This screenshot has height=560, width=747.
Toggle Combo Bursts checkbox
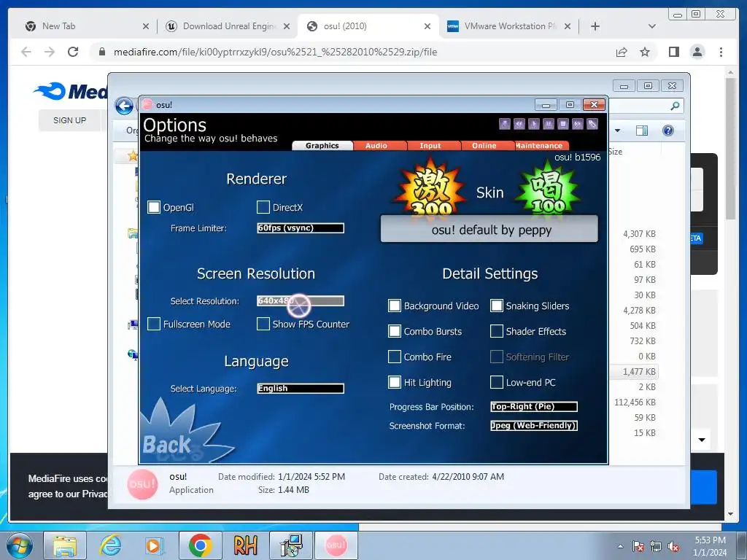395,331
